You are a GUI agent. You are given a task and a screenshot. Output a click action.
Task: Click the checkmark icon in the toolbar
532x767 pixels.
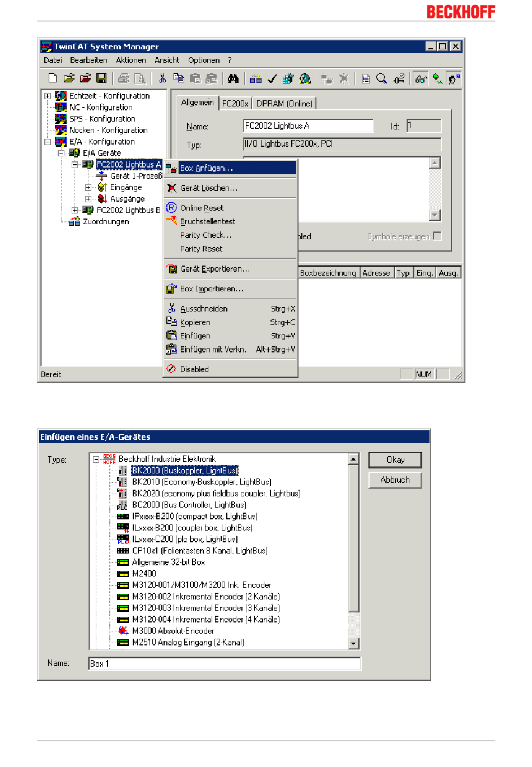272,78
